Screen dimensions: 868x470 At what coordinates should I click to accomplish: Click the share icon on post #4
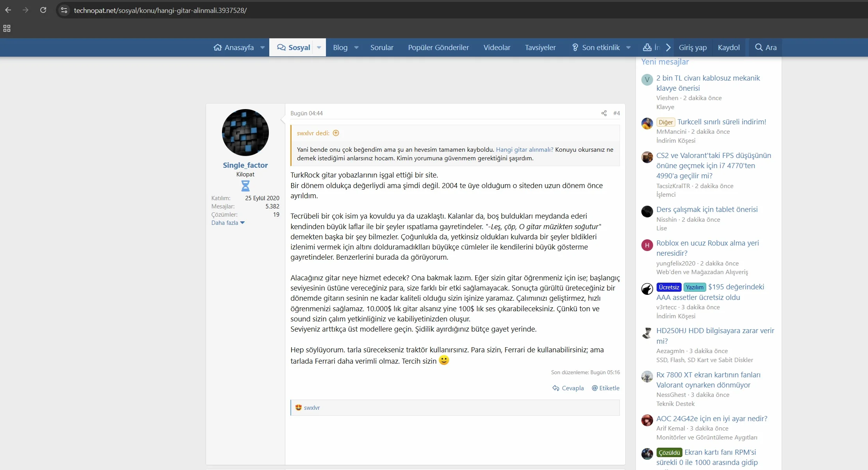tap(604, 113)
